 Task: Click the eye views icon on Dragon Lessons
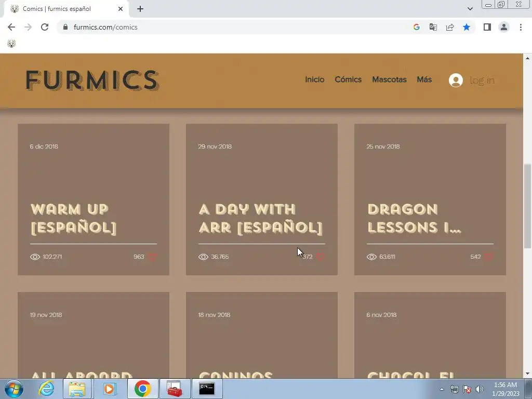click(x=371, y=257)
